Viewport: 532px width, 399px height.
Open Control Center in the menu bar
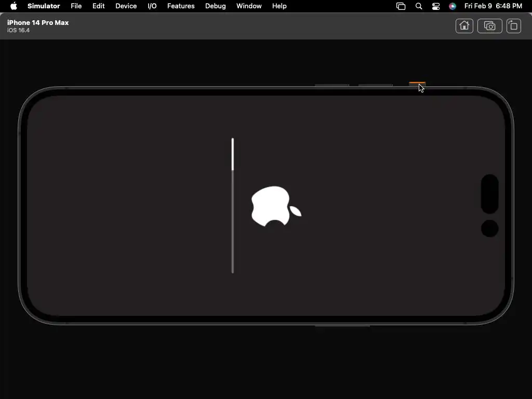coord(436,6)
